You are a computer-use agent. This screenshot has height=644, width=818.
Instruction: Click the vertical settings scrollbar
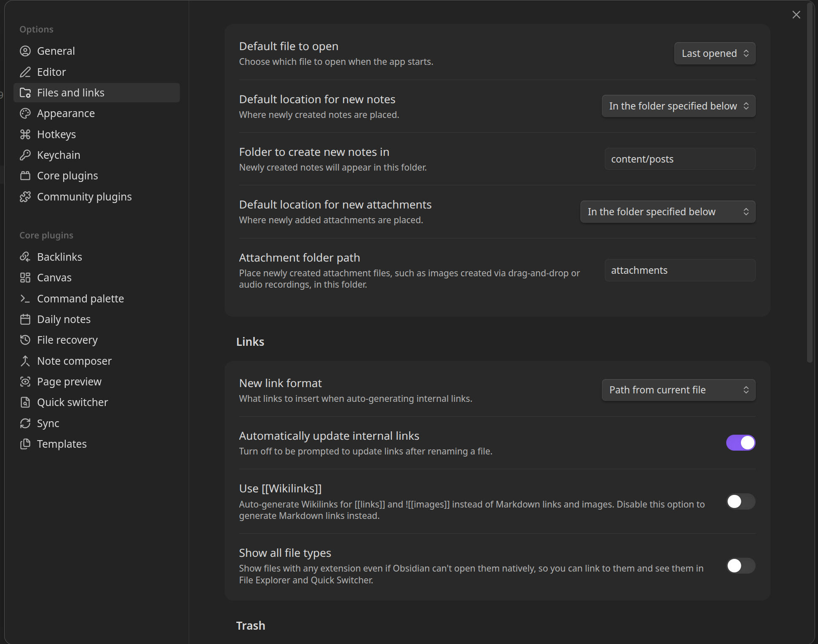pyautogui.click(x=810, y=181)
